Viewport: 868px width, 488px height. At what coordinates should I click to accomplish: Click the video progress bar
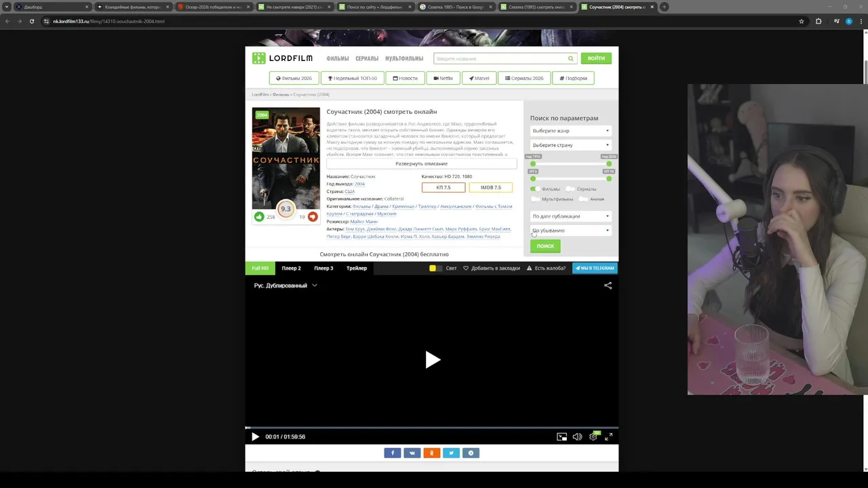(x=432, y=428)
